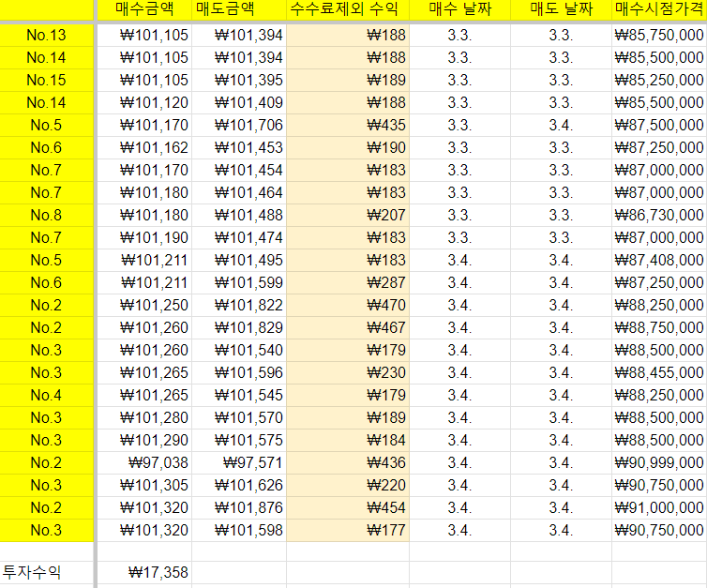Click the ₩101,876 cell
This screenshot has height=588, width=707.
pyautogui.click(x=239, y=507)
